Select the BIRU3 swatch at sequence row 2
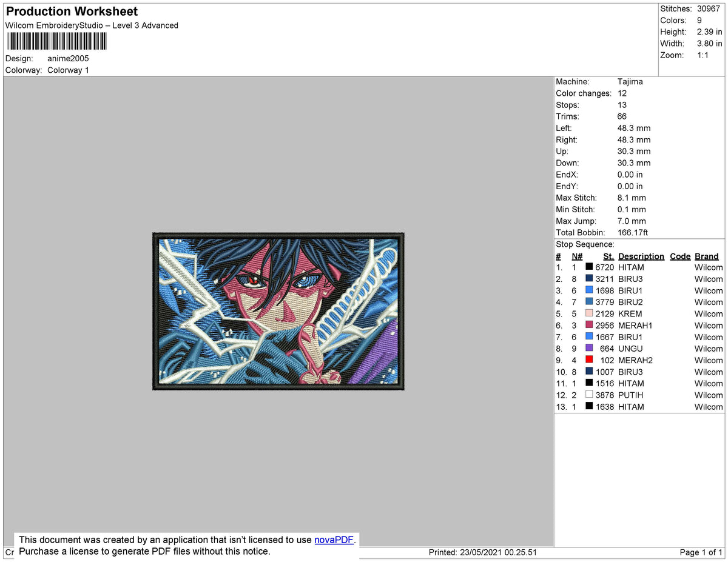Image resolution: width=728 pixels, height=562 pixels. pos(590,279)
